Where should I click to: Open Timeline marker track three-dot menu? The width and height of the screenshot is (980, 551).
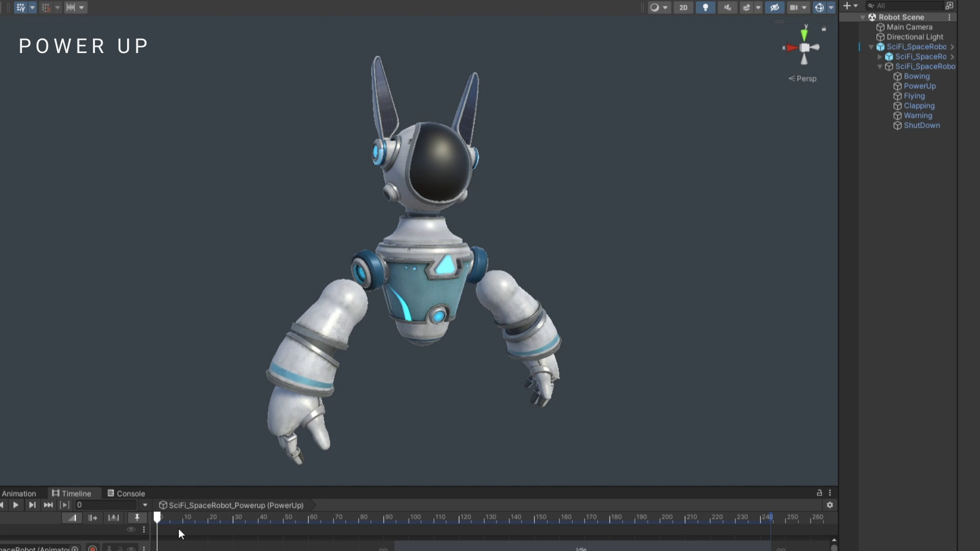click(144, 530)
